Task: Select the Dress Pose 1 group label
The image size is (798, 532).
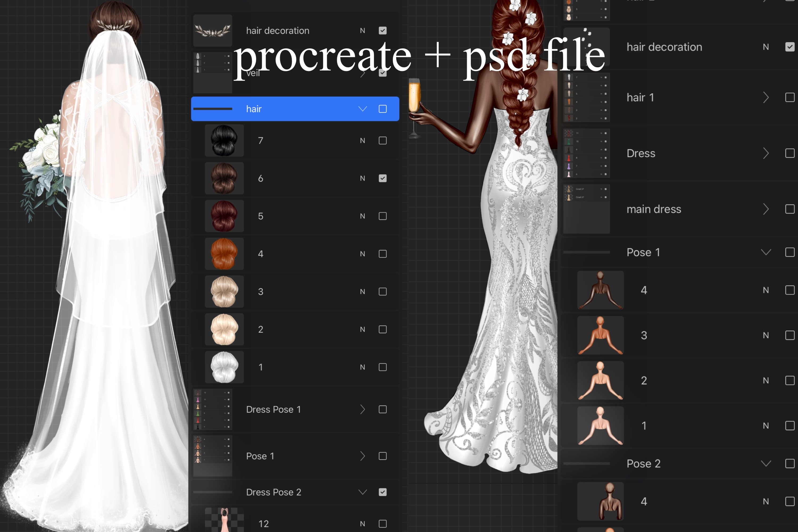Action: 273,410
